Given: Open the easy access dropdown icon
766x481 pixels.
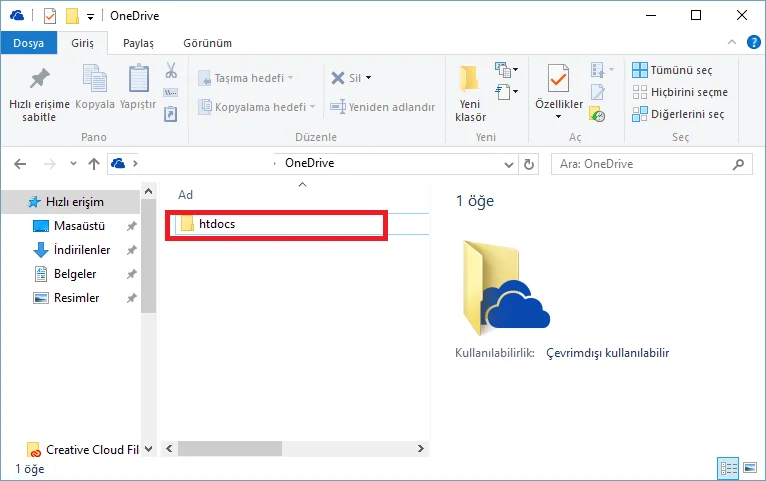Looking at the screenshot, I should point(506,91).
